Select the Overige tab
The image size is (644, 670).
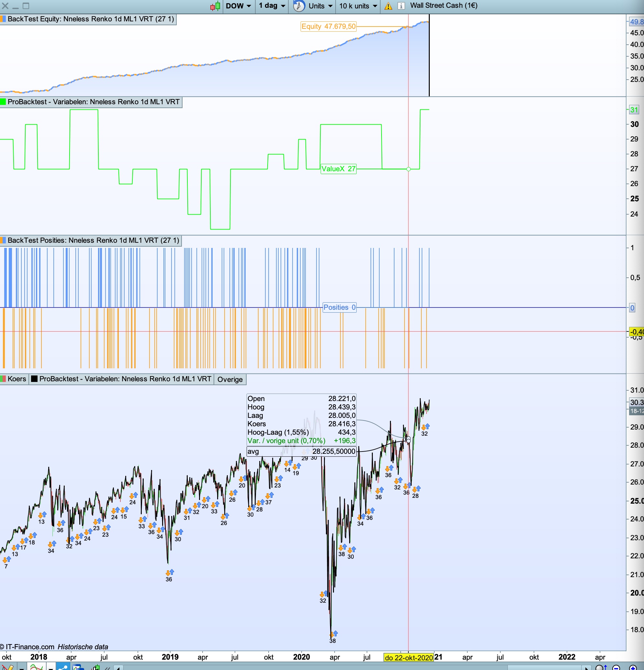click(x=230, y=379)
